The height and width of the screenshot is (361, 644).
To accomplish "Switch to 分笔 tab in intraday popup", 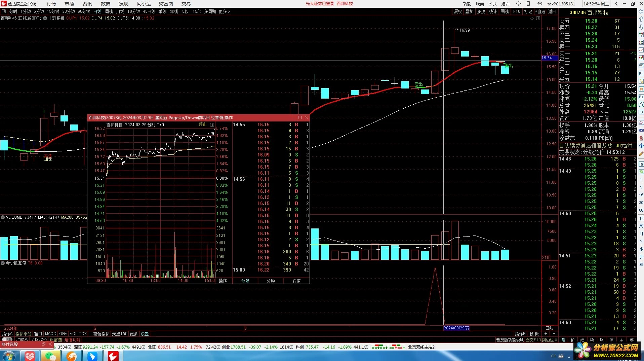I will click(x=245, y=281).
